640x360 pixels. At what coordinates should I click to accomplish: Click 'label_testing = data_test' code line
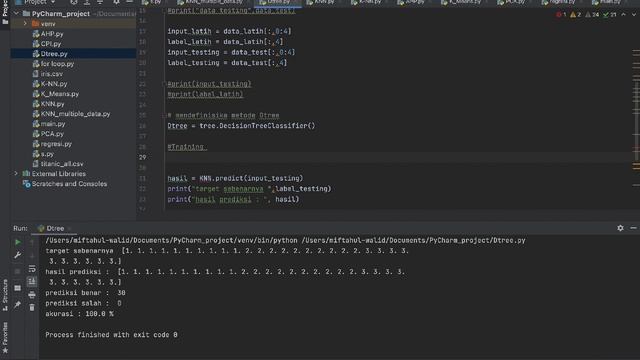click(x=227, y=63)
